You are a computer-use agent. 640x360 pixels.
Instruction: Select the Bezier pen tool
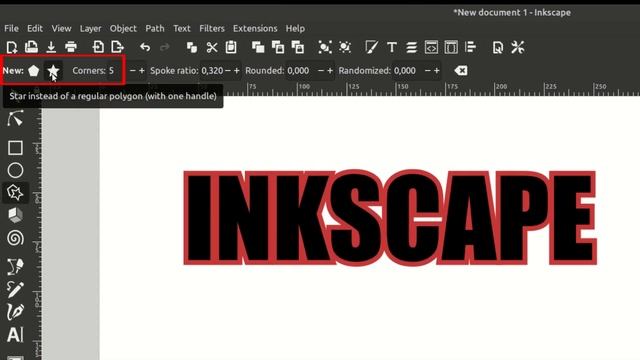tap(15, 266)
